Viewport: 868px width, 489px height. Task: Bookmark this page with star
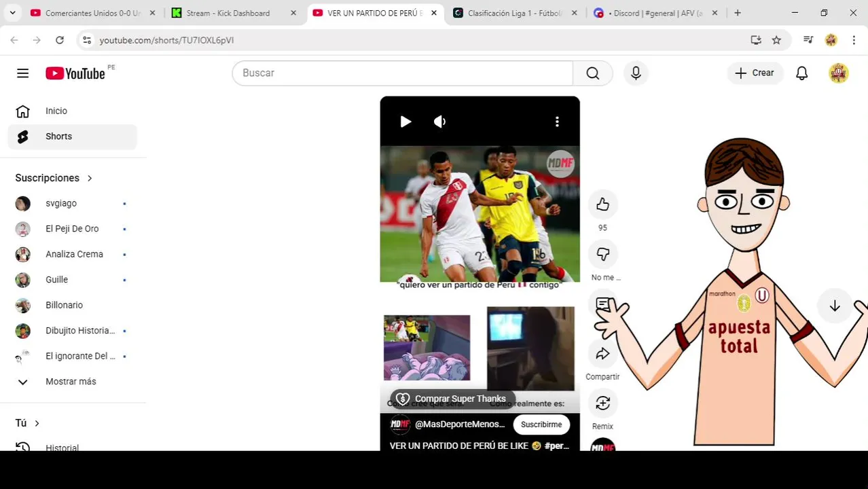(776, 40)
